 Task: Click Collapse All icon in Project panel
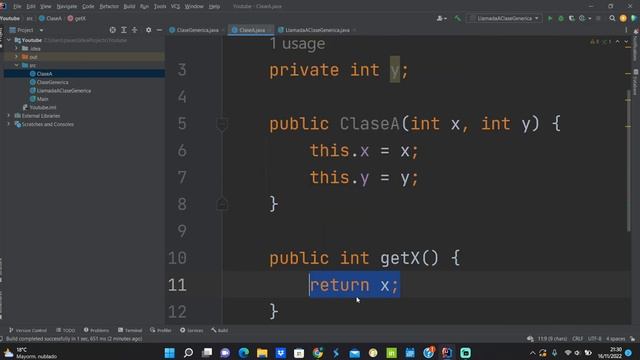pos(134,30)
